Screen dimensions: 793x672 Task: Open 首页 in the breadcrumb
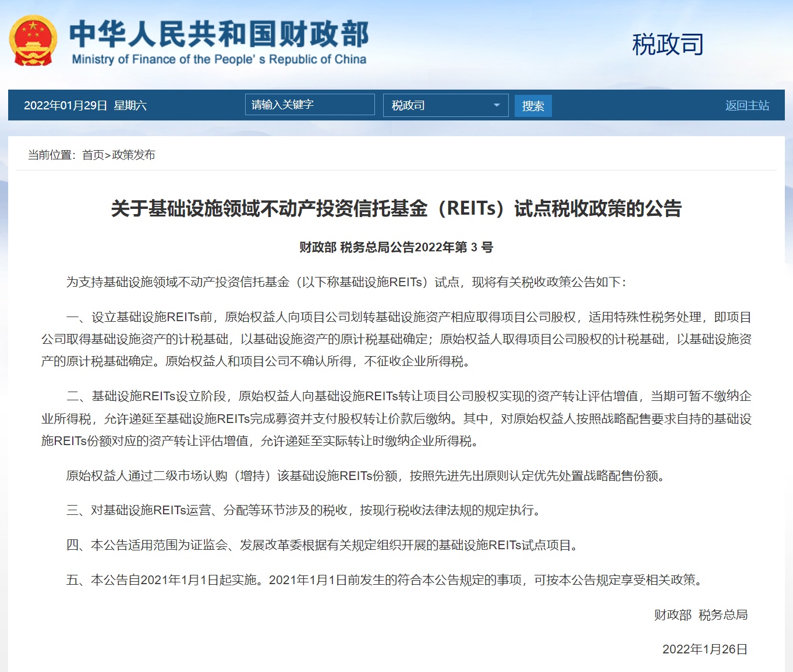pos(93,155)
